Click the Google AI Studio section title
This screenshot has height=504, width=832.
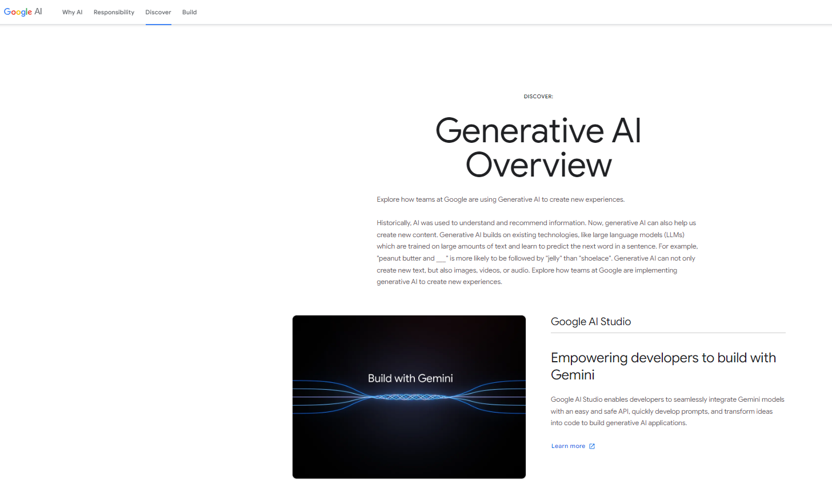pos(591,322)
